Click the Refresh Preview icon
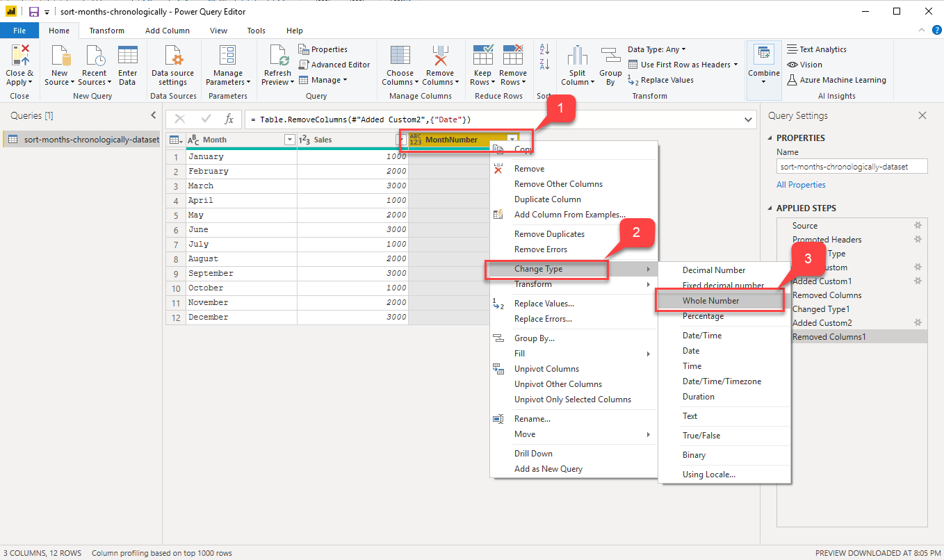 pos(278,56)
